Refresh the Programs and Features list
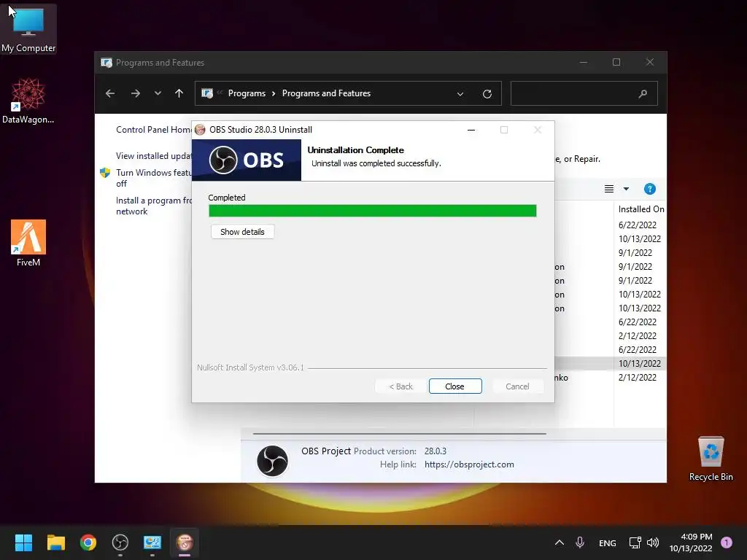 click(487, 94)
